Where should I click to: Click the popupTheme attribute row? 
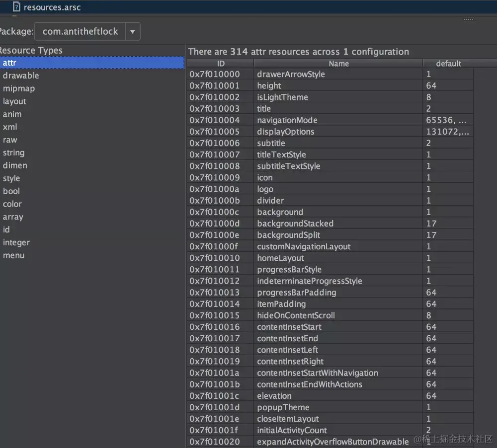click(330, 407)
